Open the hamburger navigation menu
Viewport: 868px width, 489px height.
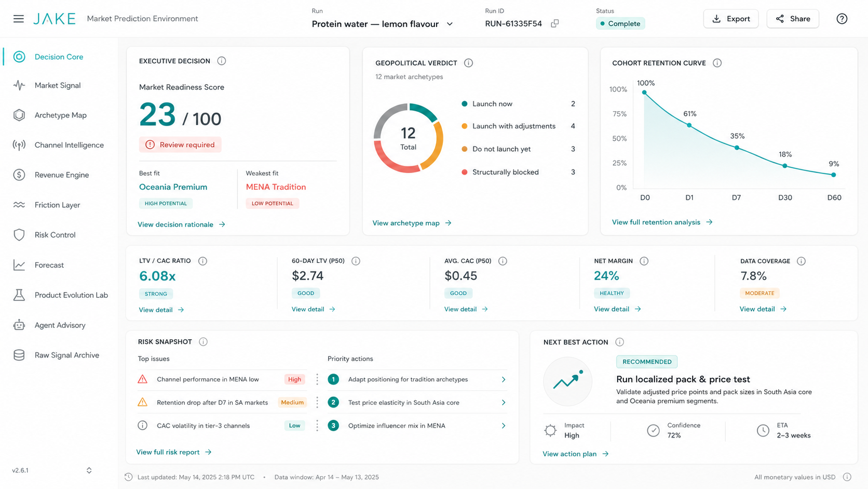[x=19, y=19]
